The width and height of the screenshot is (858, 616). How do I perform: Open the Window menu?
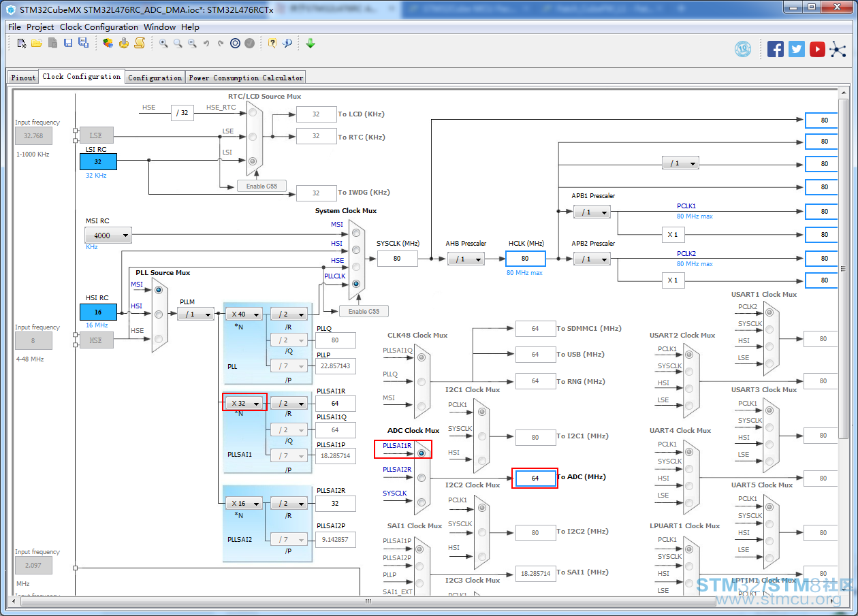click(159, 27)
